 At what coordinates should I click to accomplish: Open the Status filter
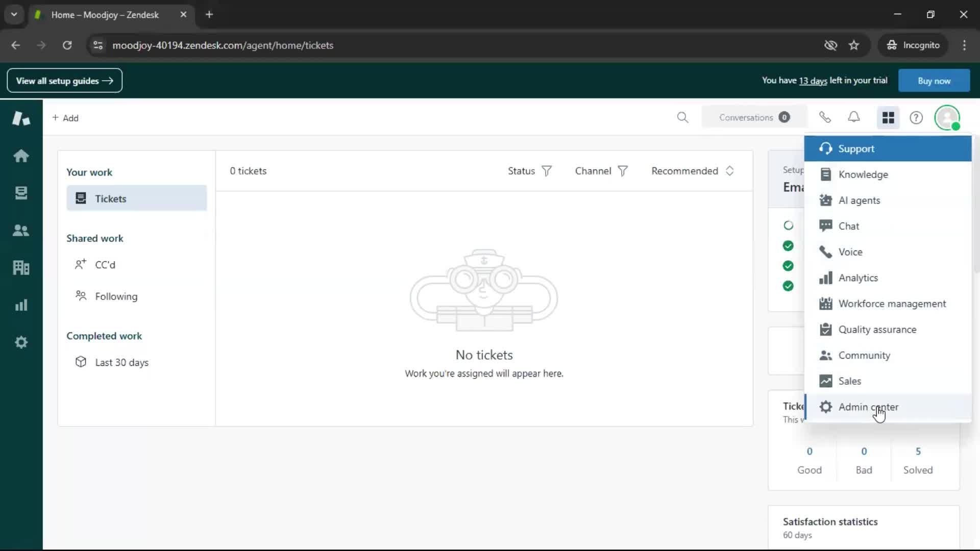pyautogui.click(x=529, y=171)
